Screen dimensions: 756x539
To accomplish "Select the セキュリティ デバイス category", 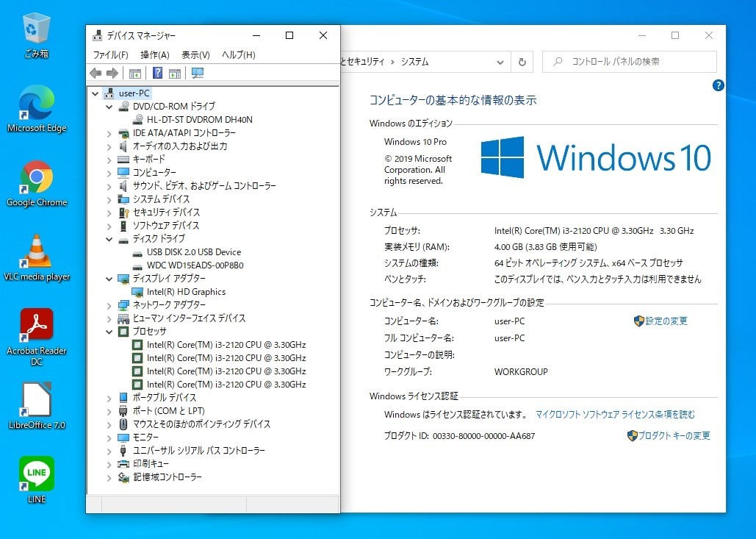I will [166, 213].
